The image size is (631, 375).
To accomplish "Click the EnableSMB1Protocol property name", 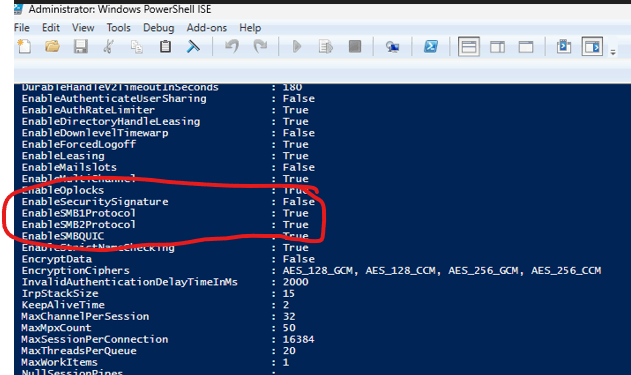I will tap(78, 213).
